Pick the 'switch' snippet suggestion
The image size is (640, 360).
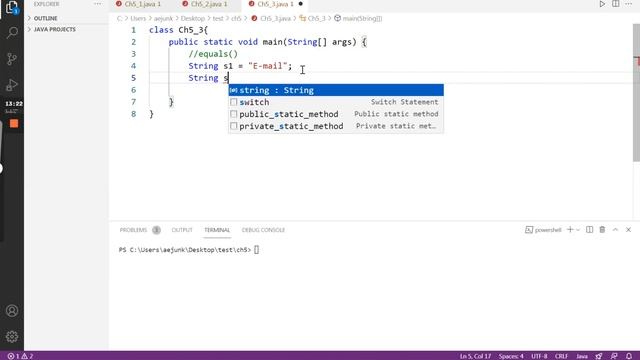pos(336,102)
